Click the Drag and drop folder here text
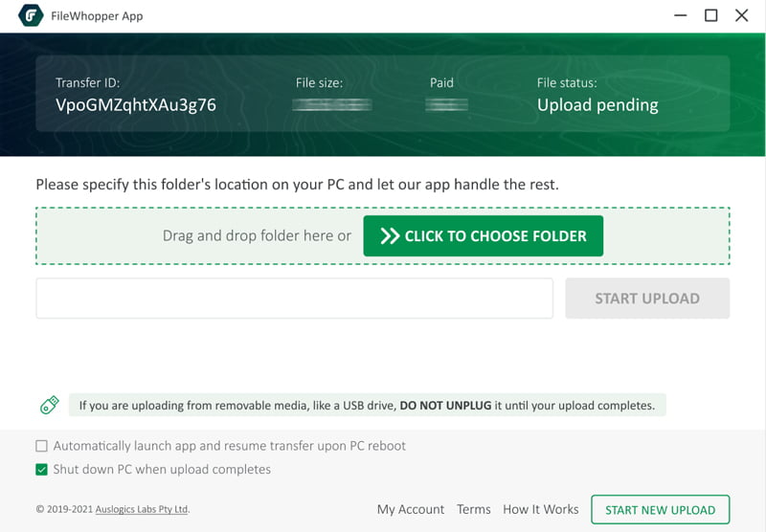Image resolution: width=766 pixels, height=532 pixels. click(x=257, y=235)
